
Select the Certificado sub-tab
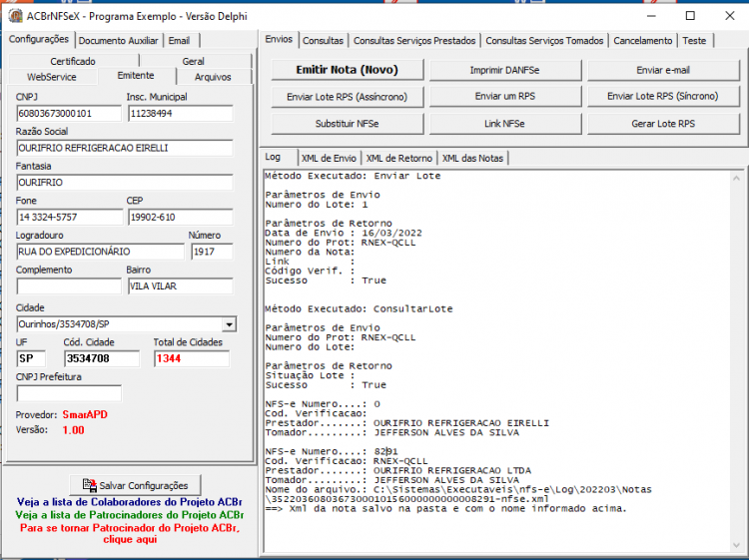73,61
